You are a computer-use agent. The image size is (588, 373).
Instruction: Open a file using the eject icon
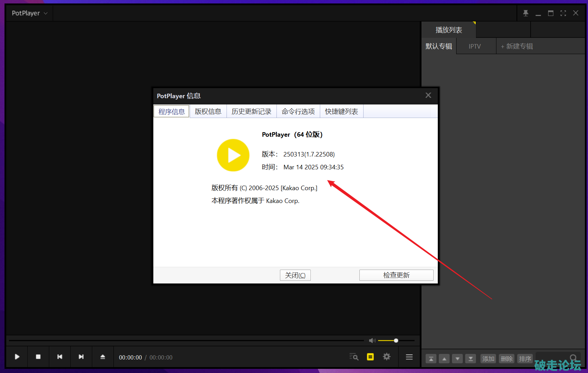(x=103, y=357)
